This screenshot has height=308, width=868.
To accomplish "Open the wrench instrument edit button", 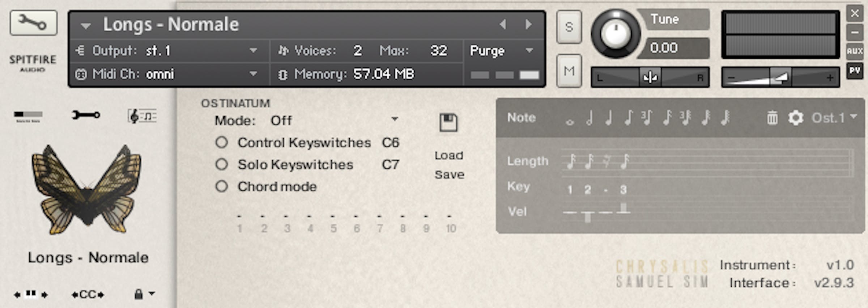I will 33,23.
